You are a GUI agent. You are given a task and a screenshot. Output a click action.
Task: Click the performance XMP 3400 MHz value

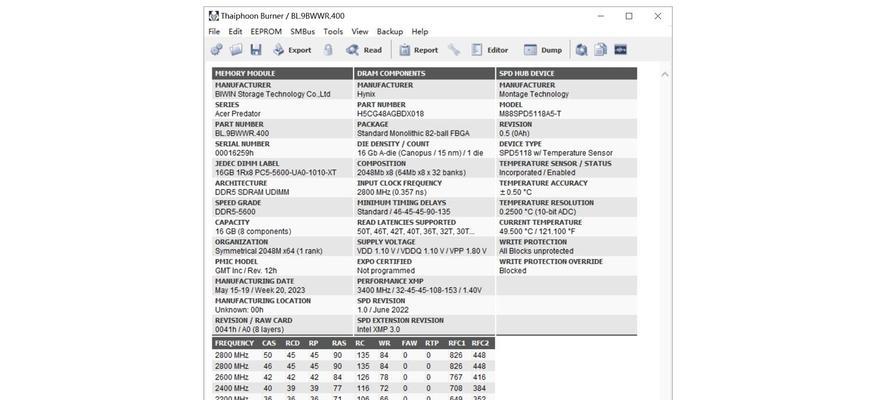(419, 291)
